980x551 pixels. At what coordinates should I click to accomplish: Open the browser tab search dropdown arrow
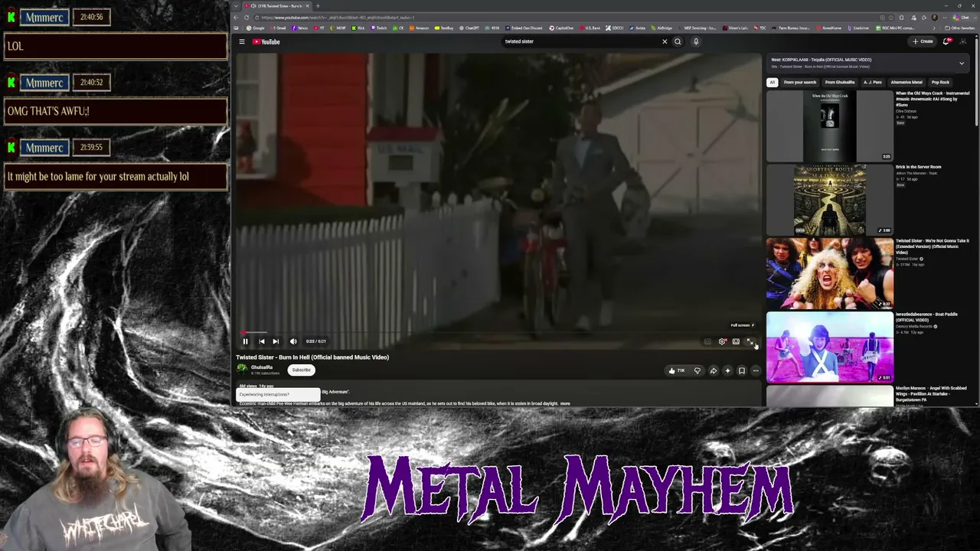pyautogui.click(x=237, y=6)
